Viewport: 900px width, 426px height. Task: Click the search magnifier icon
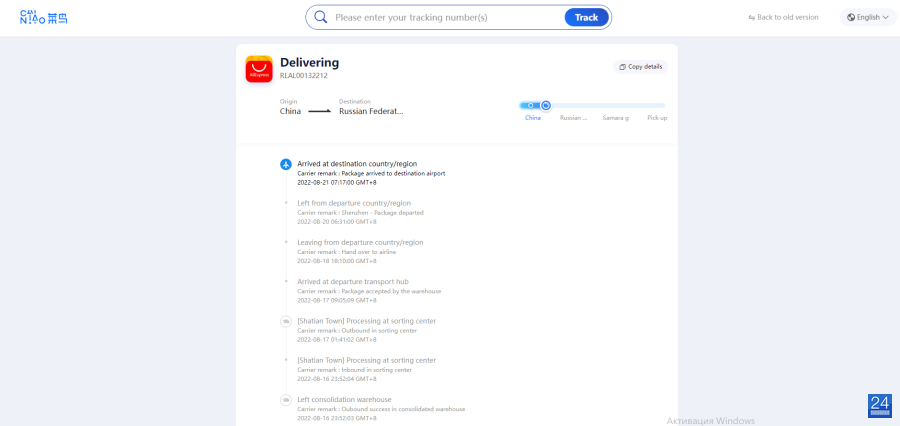[x=321, y=17]
